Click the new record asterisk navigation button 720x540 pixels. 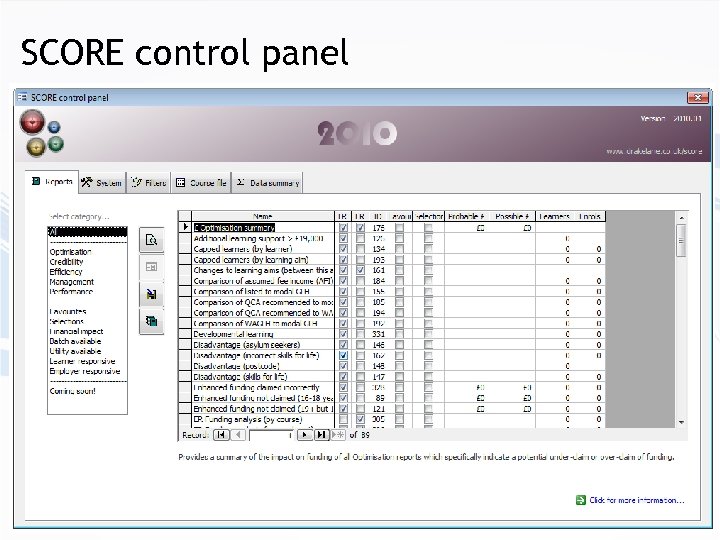pos(338,434)
